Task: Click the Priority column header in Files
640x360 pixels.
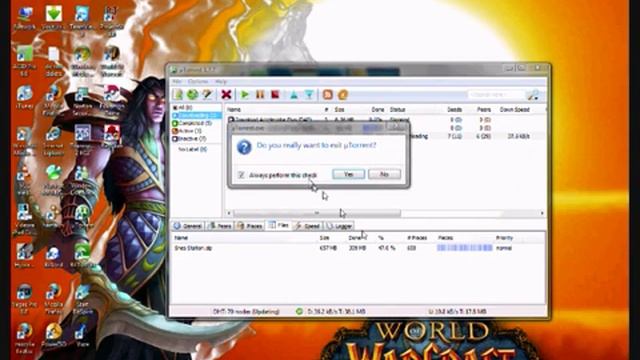Action: [504, 238]
